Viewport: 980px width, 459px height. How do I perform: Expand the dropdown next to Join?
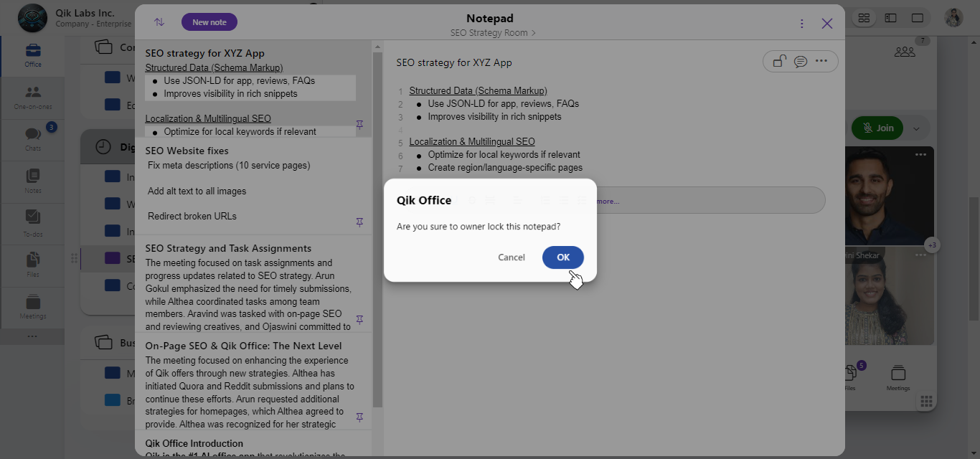tap(915, 128)
